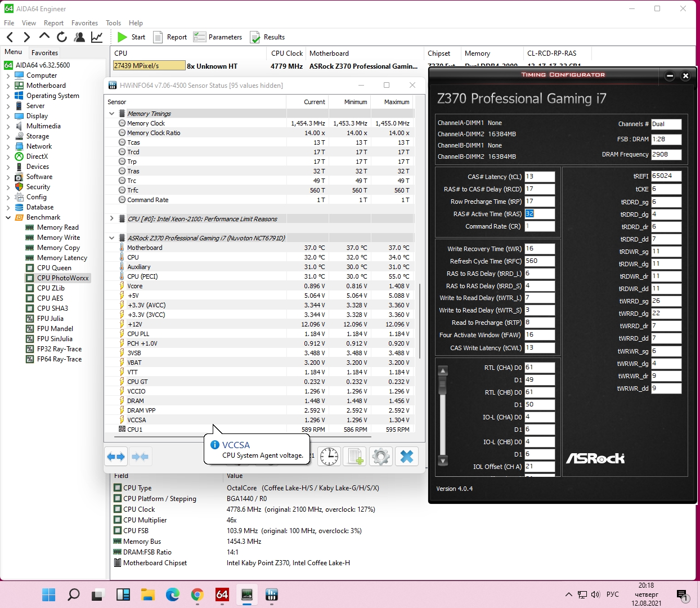Expand CPU Performance Limit Reasons group

(x=111, y=219)
